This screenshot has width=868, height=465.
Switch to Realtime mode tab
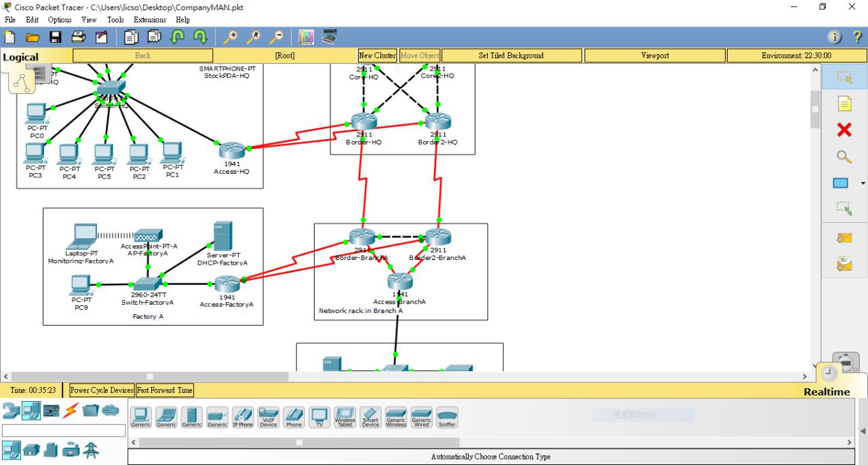pyautogui.click(x=827, y=392)
